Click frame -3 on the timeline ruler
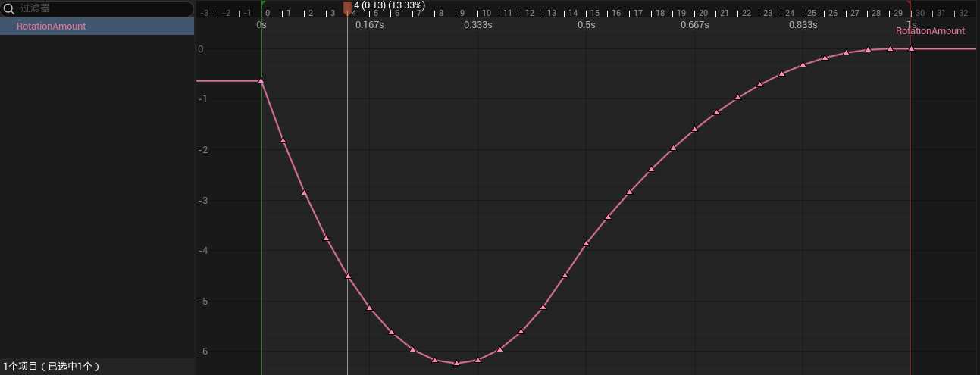Viewport: 980px width, 375px height. point(204,13)
